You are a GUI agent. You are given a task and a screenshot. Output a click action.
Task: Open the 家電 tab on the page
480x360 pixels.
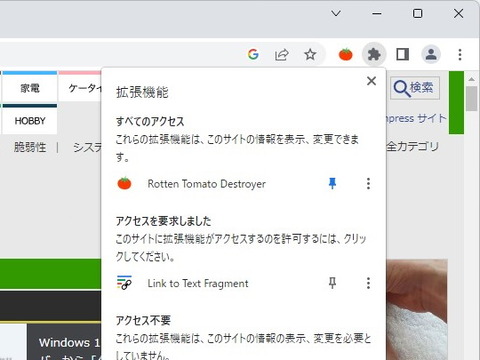pos(29,88)
